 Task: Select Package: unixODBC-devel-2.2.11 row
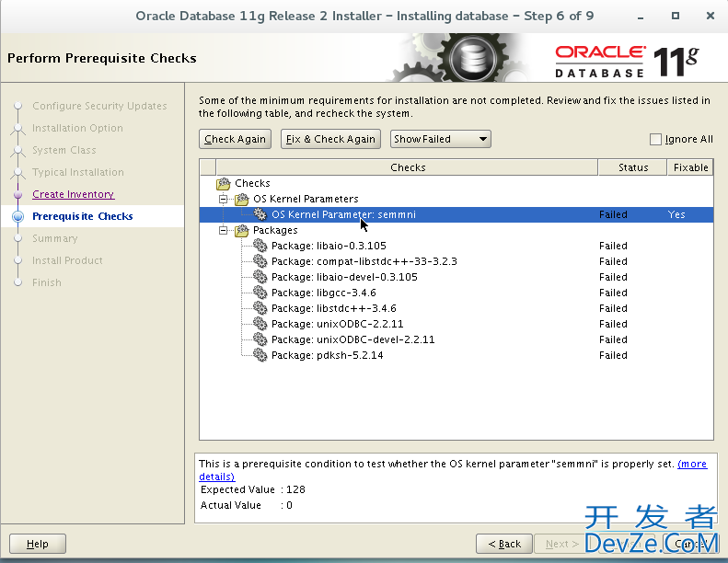[456, 339]
